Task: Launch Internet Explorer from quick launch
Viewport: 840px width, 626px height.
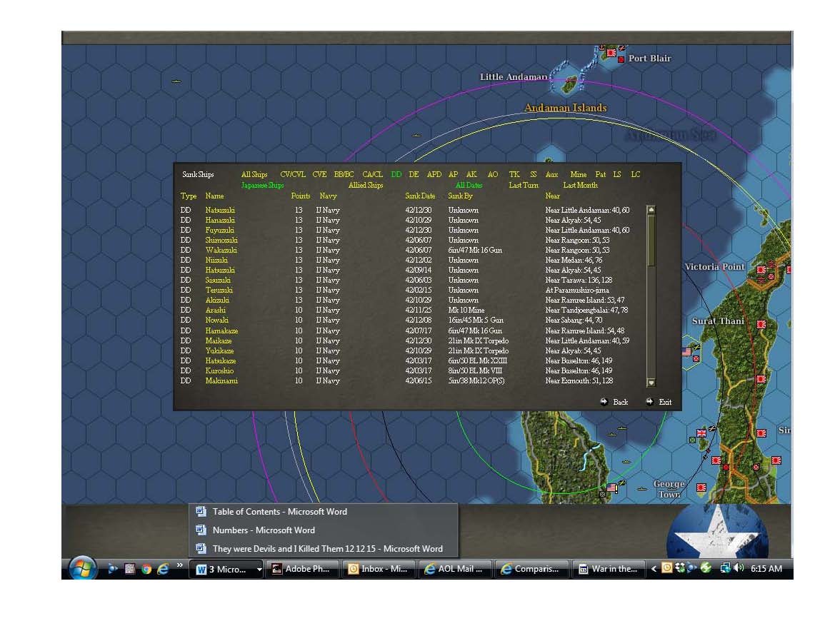Action: [x=163, y=569]
